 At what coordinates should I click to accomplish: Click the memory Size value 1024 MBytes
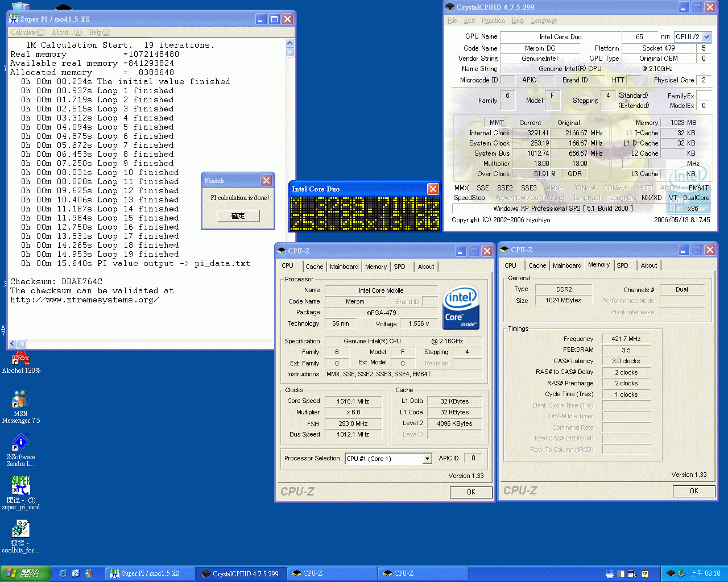[563, 301]
